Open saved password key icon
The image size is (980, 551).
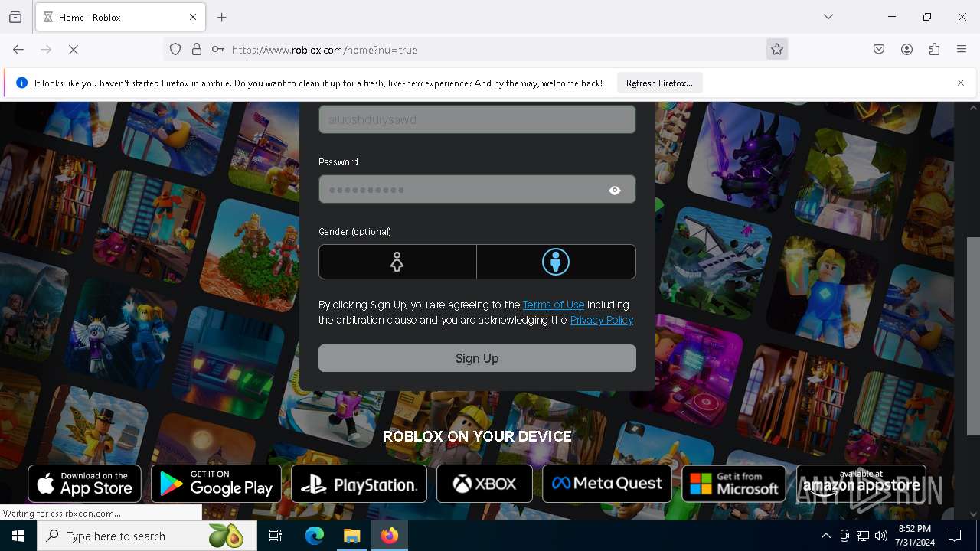coord(218,50)
